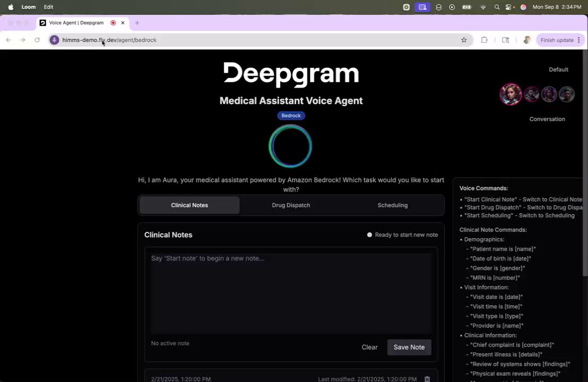
Task: Select the first female voice avatar
Action: click(x=511, y=94)
